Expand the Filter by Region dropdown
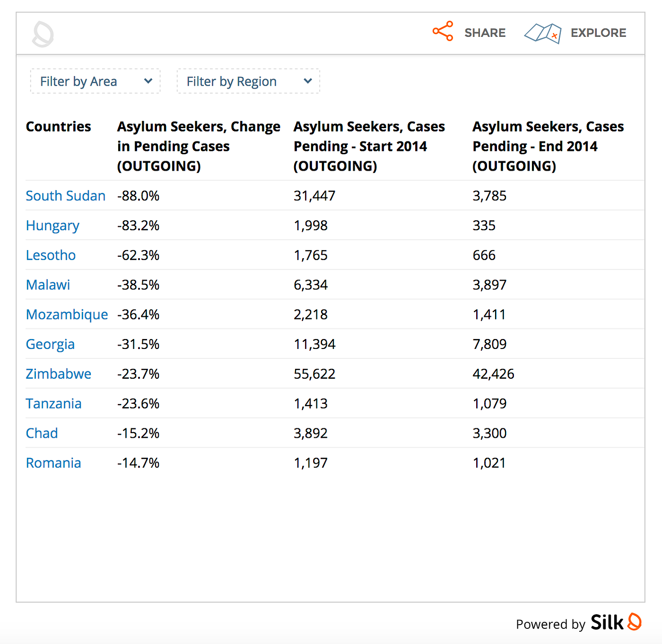The width and height of the screenshot is (662, 644). (248, 81)
